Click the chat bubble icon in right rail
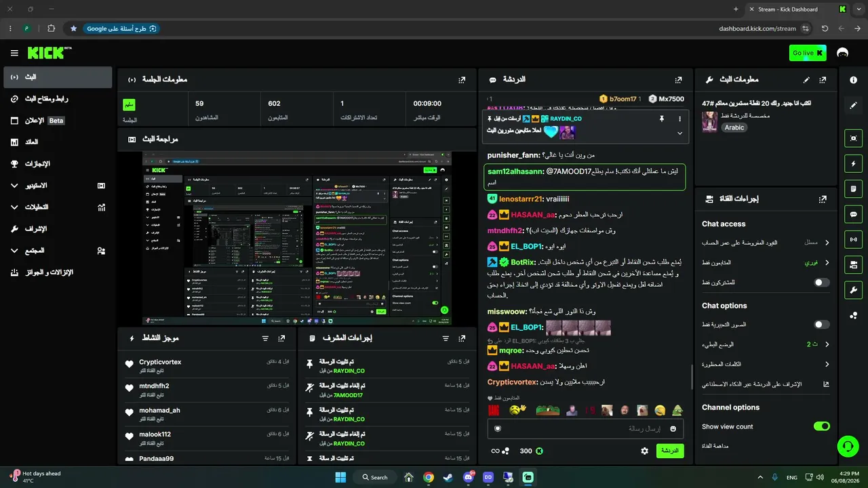This screenshot has height=488, width=868. point(853,214)
